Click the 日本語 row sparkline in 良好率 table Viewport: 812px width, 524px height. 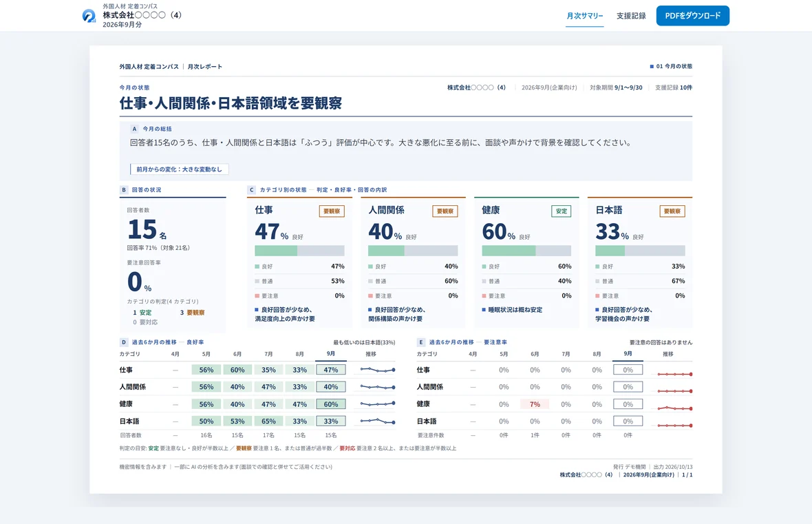[x=378, y=421]
